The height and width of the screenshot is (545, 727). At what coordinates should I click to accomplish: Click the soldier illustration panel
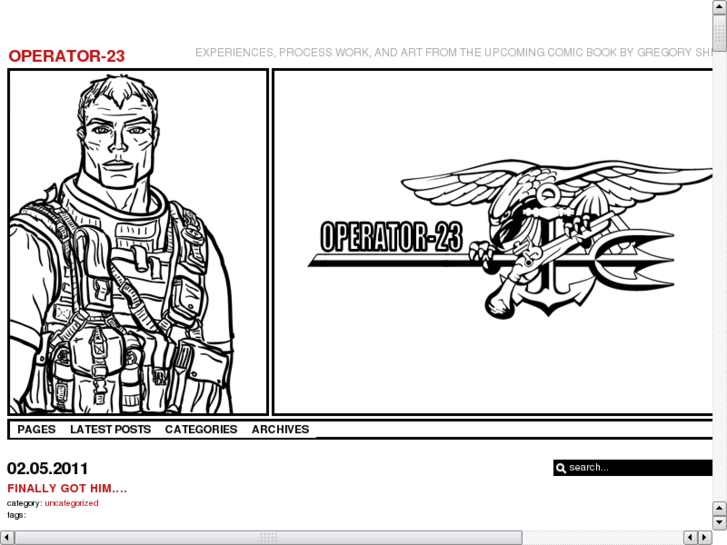(138, 242)
